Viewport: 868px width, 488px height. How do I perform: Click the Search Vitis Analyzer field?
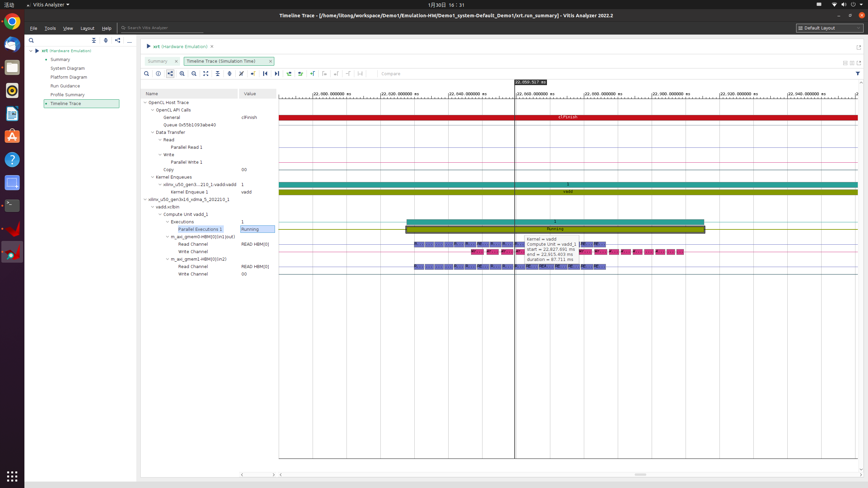click(x=162, y=28)
